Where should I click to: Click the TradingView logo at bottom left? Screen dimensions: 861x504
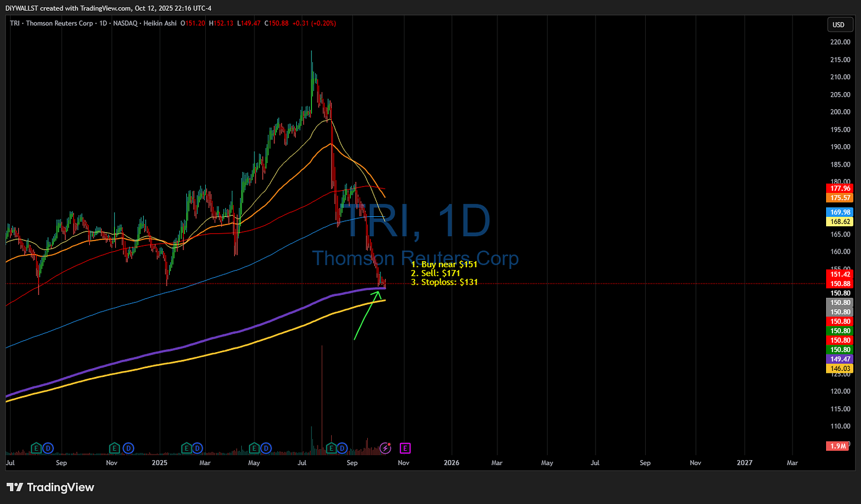[x=50, y=488]
